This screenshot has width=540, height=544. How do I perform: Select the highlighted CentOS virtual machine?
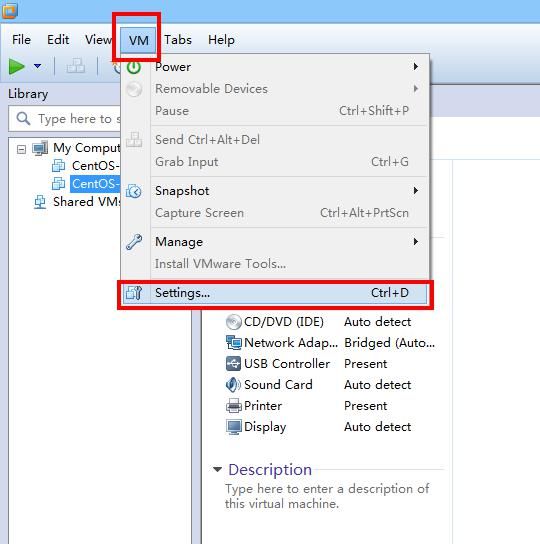[x=95, y=184]
